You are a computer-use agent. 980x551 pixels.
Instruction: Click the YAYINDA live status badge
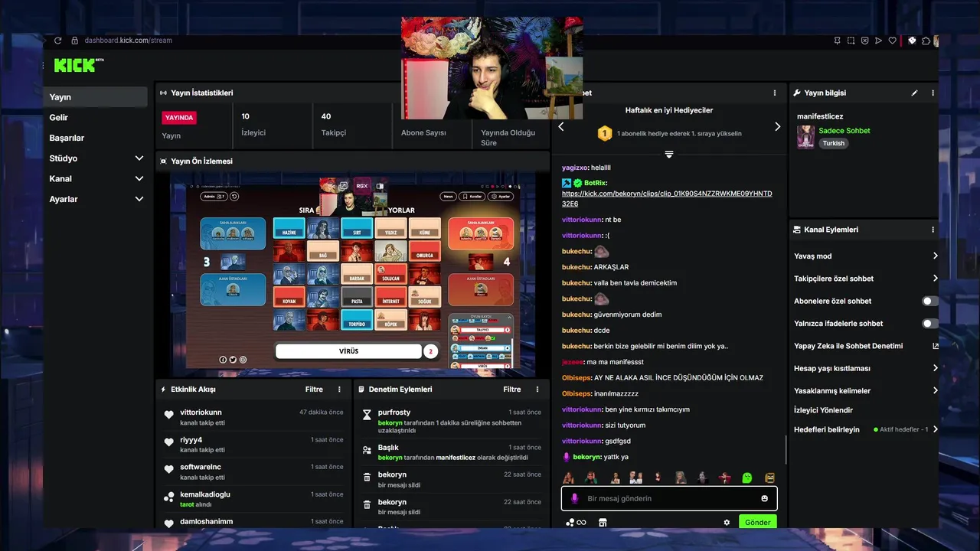[179, 118]
